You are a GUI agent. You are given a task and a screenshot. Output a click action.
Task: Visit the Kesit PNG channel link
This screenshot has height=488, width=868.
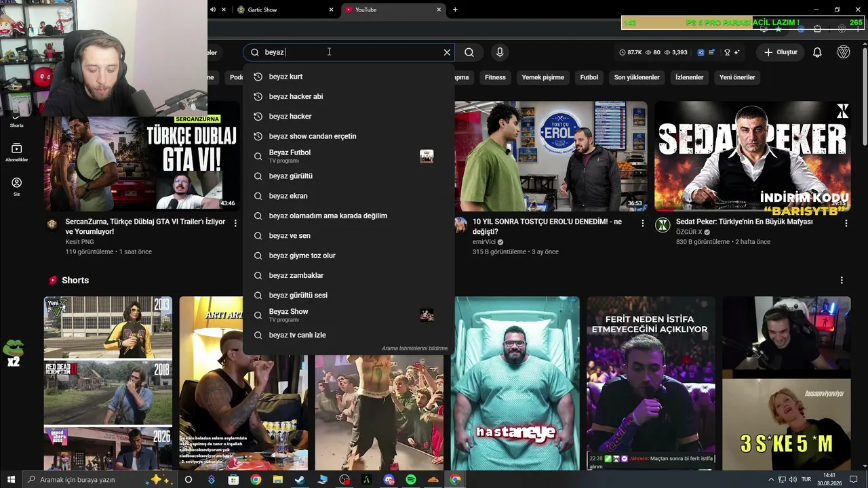point(80,242)
